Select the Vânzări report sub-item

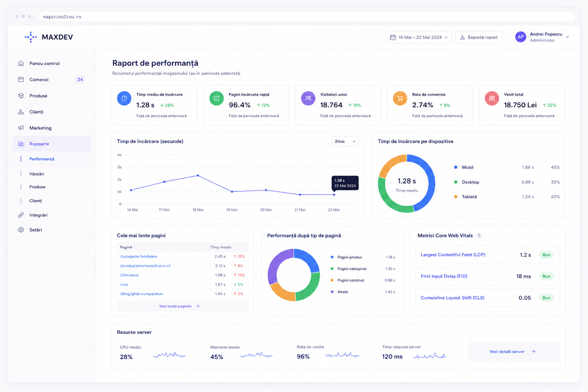click(37, 174)
